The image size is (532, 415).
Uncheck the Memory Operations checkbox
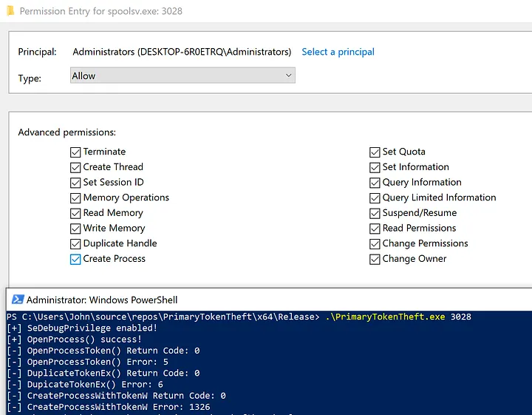[75, 198]
